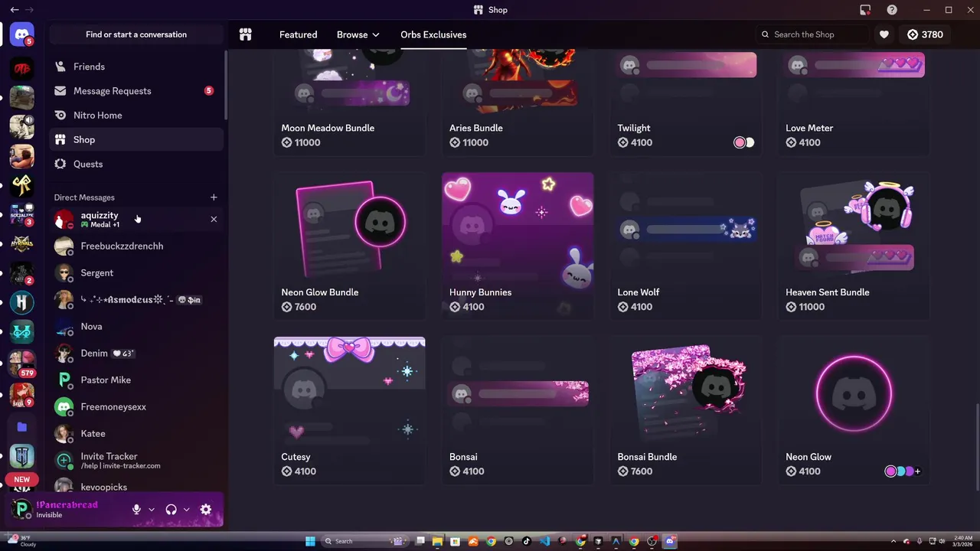Select the white Twilight color swatch
This screenshot has width=980, height=551.
click(750, 142)
